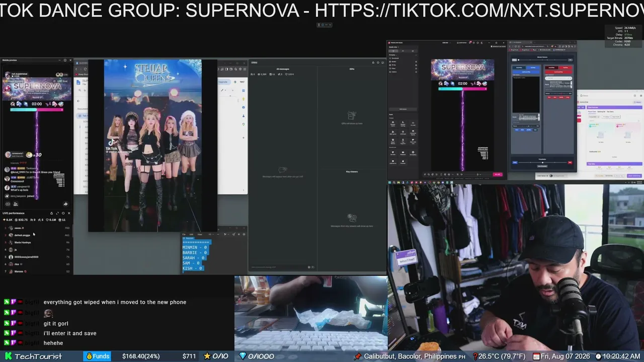
Task: Click the purple Start listening button
Action: click(x=633, y=175)
